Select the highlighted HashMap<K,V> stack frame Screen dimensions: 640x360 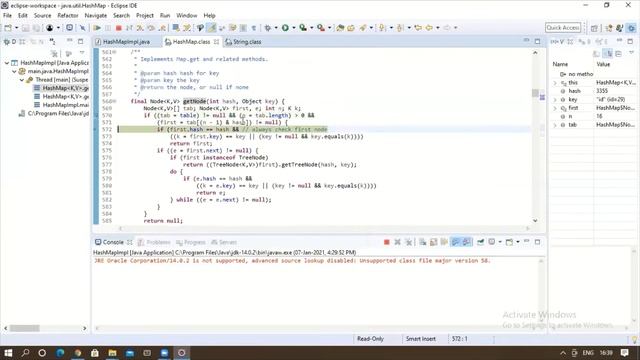point(61,88)
